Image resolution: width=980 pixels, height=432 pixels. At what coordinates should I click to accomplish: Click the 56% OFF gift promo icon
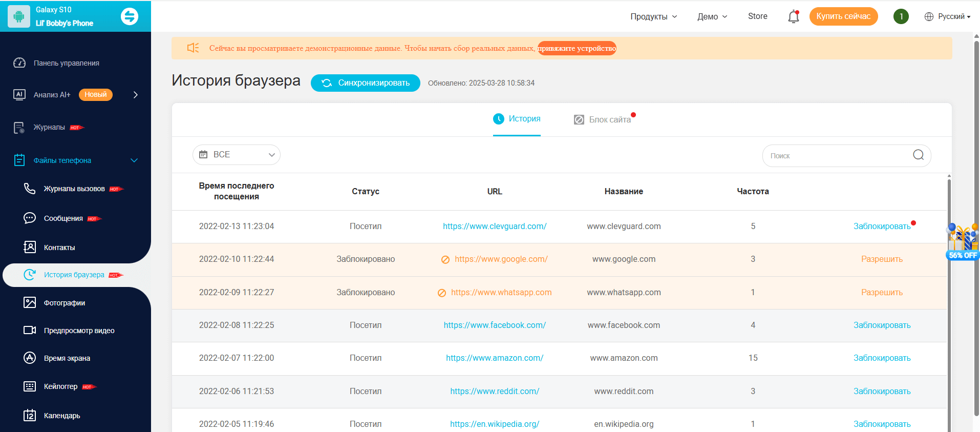[x=963, y=242]
